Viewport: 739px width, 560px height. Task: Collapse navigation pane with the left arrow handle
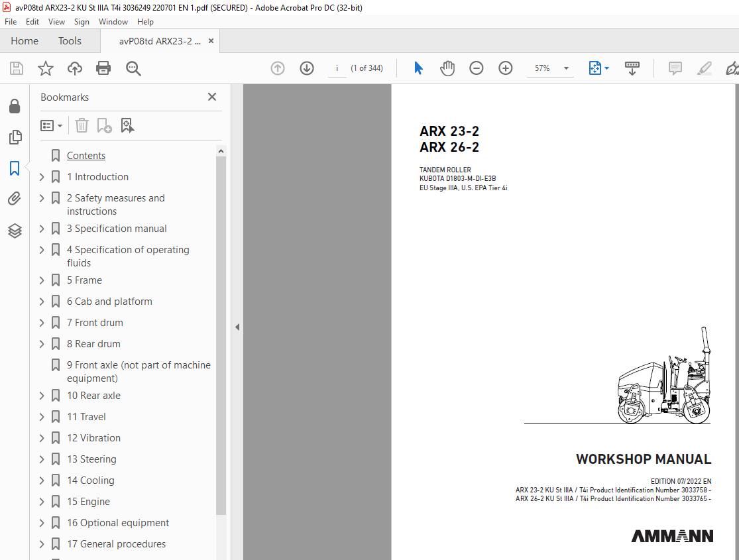pyautogui.click(x=237, y=327)
